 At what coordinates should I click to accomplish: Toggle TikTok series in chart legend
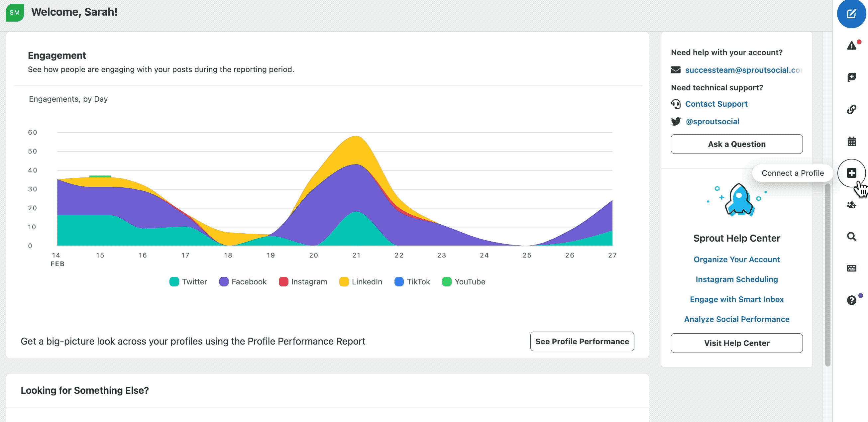[412, 281]
